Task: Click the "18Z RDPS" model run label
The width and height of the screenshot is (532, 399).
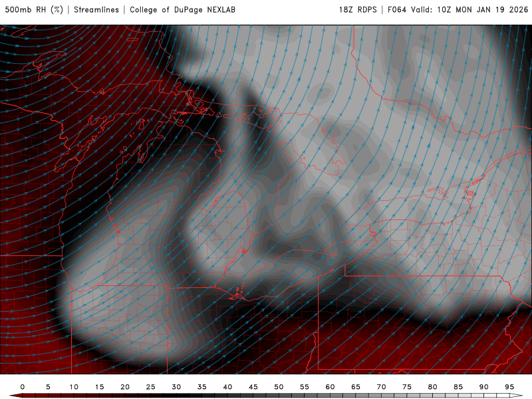Action: pos(358,9)
